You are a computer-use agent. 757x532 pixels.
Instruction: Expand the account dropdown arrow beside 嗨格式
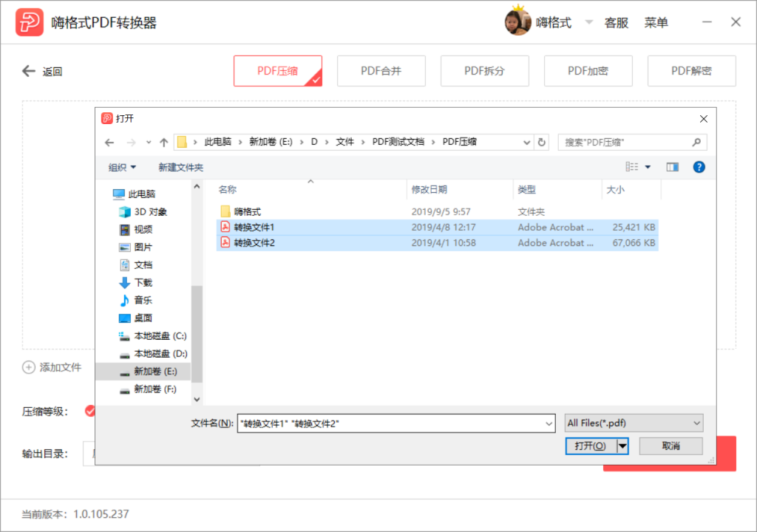pos(588,21)
